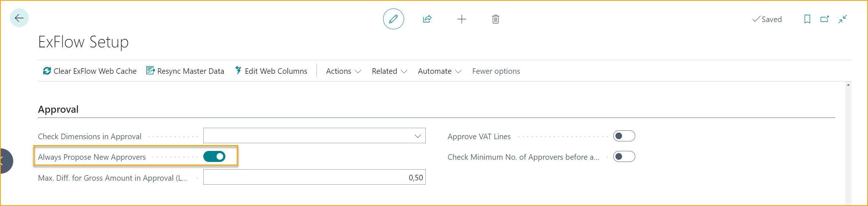868x206 pixels.
Task: Click Fewer options
Action: pyautogui.click(x=496, y=71)
